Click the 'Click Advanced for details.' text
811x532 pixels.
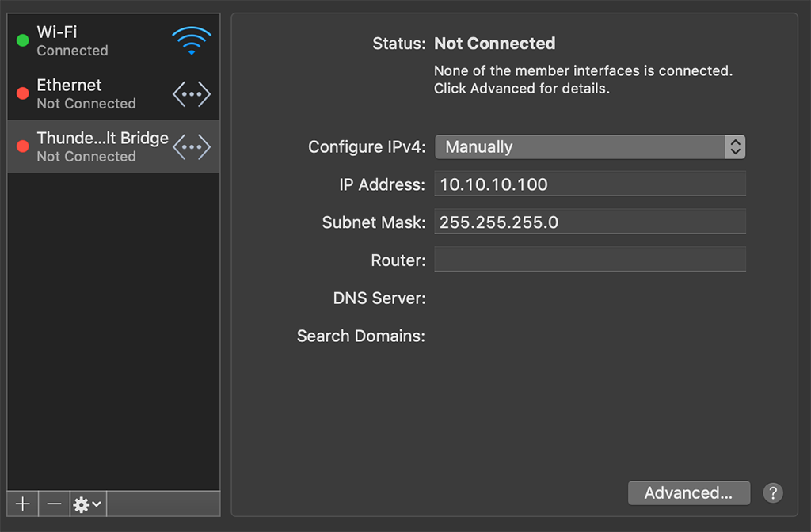[522, 89]
